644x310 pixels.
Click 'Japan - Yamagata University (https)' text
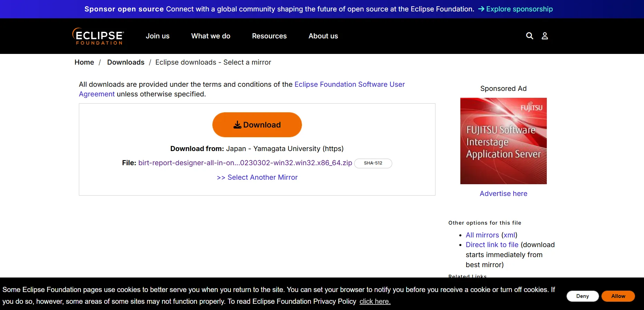(x=285, y=149)
